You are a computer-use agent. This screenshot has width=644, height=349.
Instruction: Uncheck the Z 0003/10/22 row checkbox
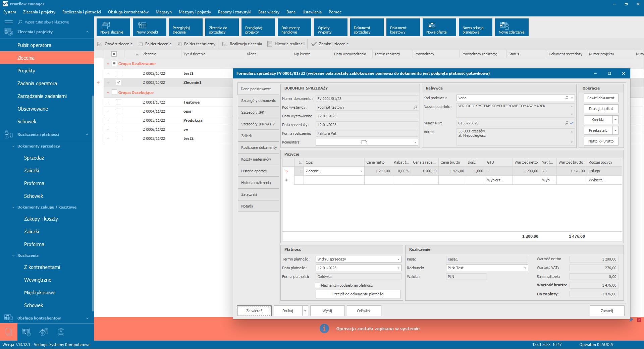point(118,82)
